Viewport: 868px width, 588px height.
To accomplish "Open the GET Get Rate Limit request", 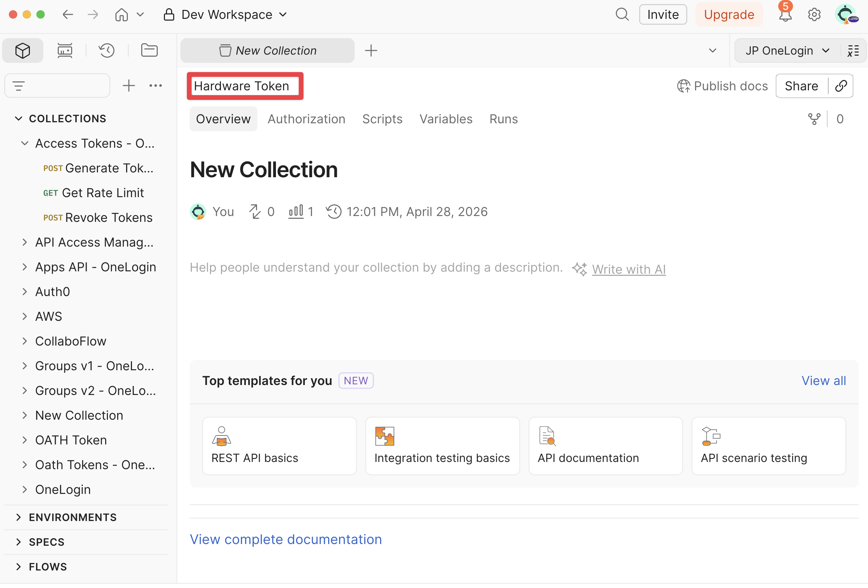I will point(93,193).
